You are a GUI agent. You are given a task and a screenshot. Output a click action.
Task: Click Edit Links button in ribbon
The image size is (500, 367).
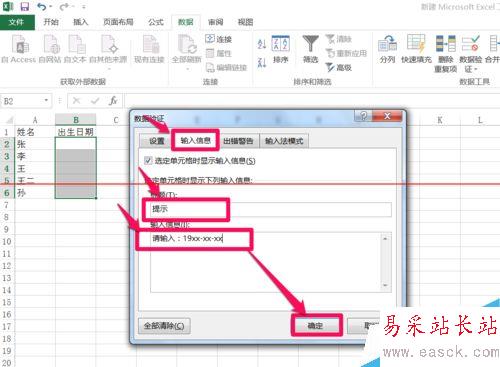pyautogui.click(x=226, y=68)
